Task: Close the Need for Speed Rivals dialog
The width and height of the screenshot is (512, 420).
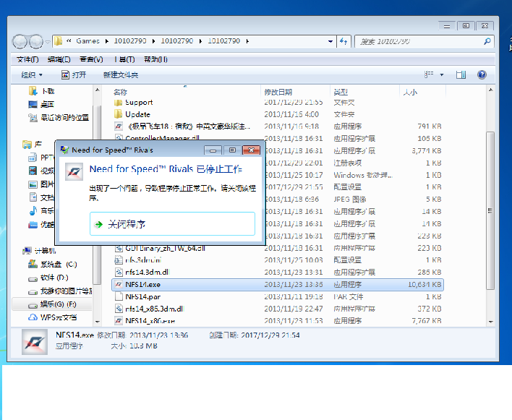Action: pyautogui.click(x=251, y=150)
